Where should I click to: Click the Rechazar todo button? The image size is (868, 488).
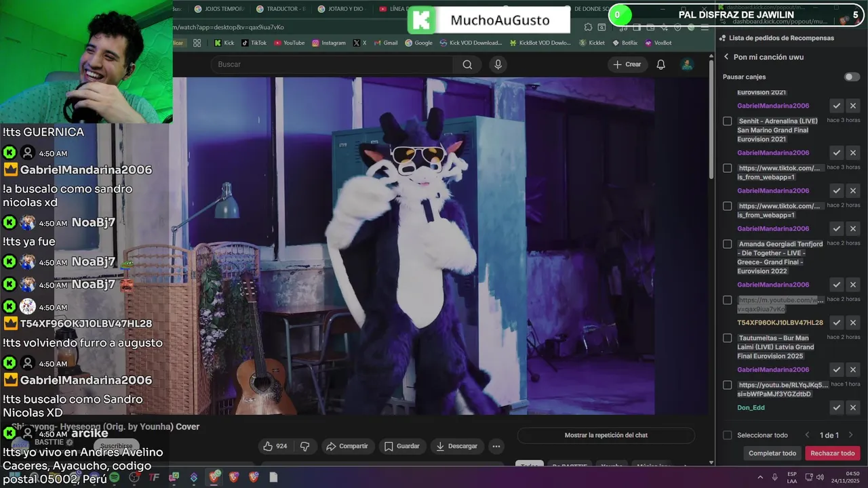pos(833,453)
